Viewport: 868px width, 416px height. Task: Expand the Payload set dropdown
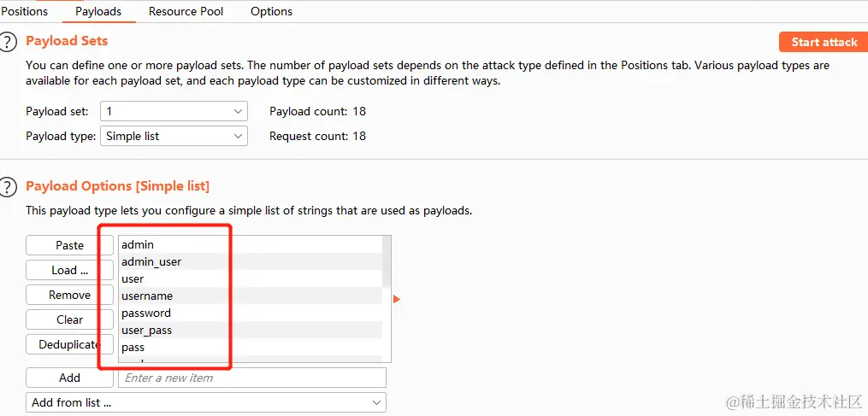tap(174, 111)
